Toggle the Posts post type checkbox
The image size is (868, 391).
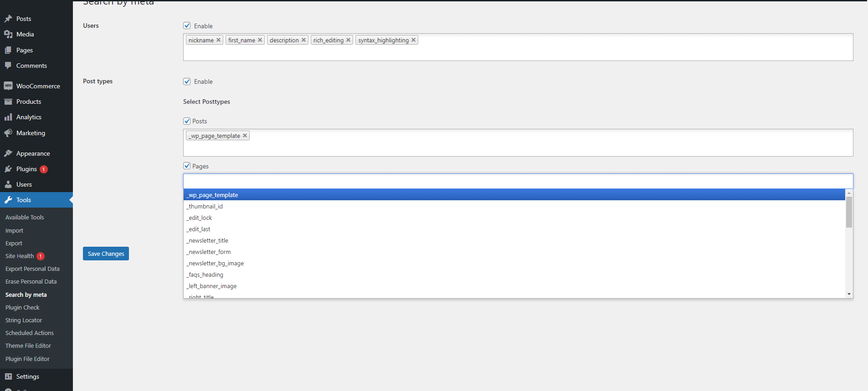(x=187, y=121)
